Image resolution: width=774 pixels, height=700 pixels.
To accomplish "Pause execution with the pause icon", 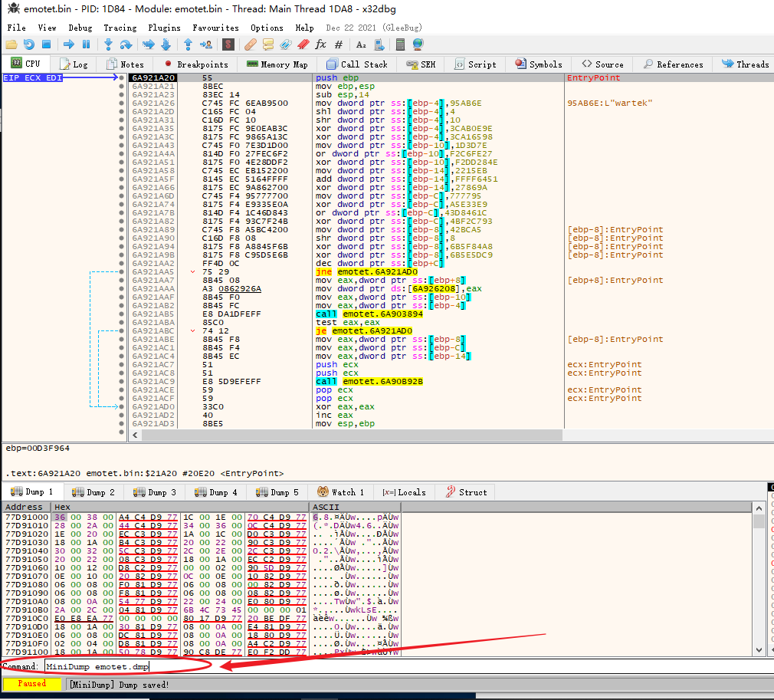I will tap(87, 44).
